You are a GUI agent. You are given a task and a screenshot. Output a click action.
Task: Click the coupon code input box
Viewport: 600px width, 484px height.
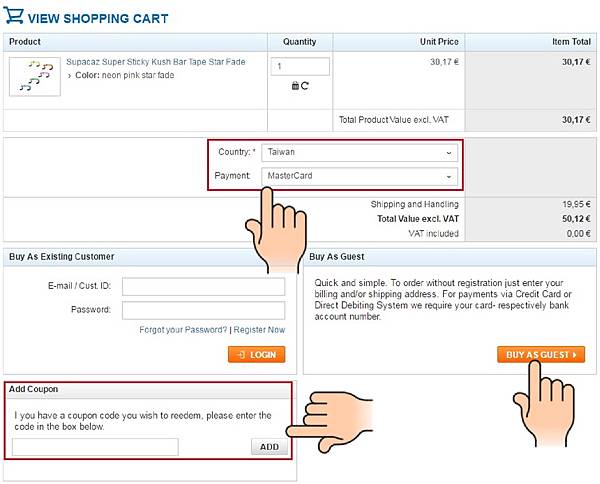[x=95, y=447]
